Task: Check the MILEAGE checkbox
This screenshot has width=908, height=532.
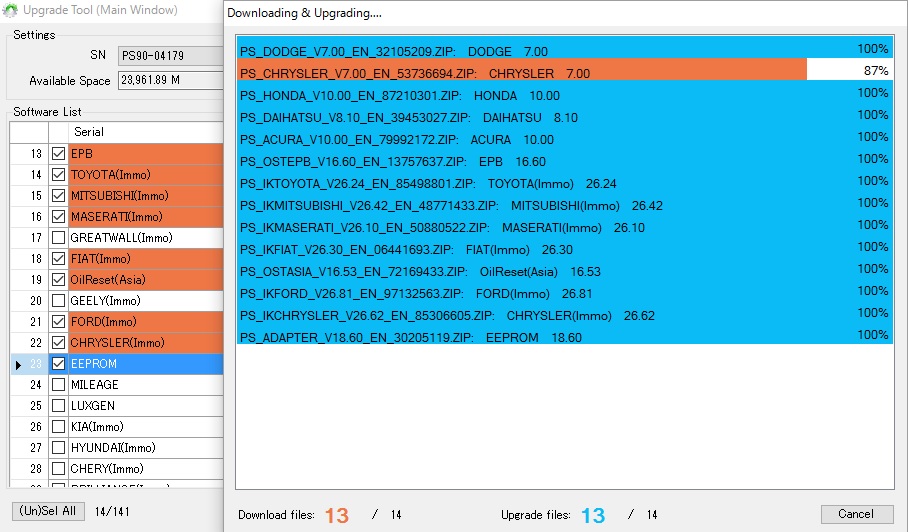Action: point(58,384)
